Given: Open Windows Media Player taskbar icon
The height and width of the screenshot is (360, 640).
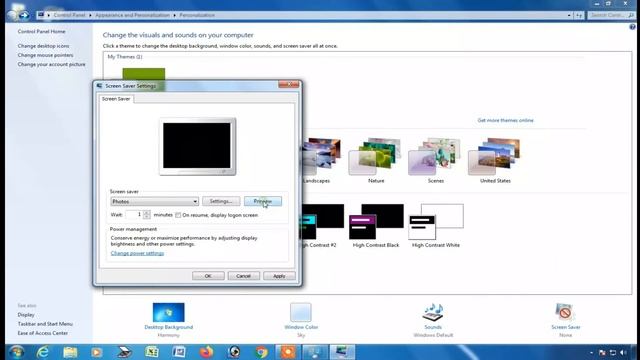Looking at the screenshot, I should point(97,352).
